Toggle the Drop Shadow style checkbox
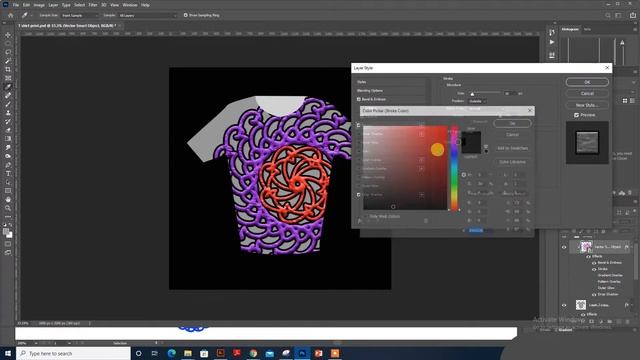Screen dimensions: 640x360 click(359, 195)
